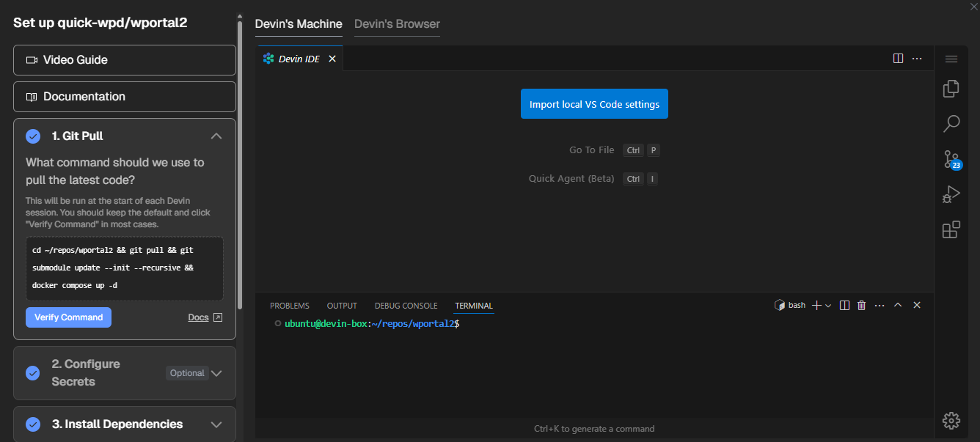Click the Git Pull step checkmark
The width and height of the screenshot is (980, 442).
pyautogui.click(x=33, y=136)
